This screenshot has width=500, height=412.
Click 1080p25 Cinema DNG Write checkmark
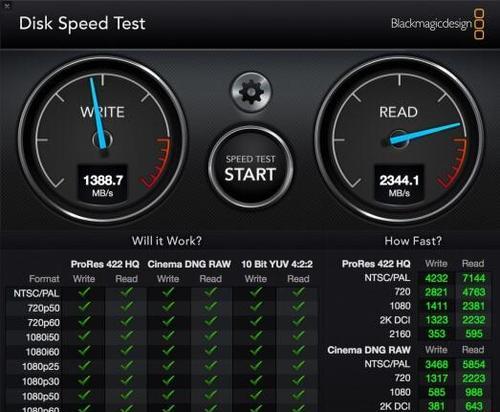coord(168,365)
